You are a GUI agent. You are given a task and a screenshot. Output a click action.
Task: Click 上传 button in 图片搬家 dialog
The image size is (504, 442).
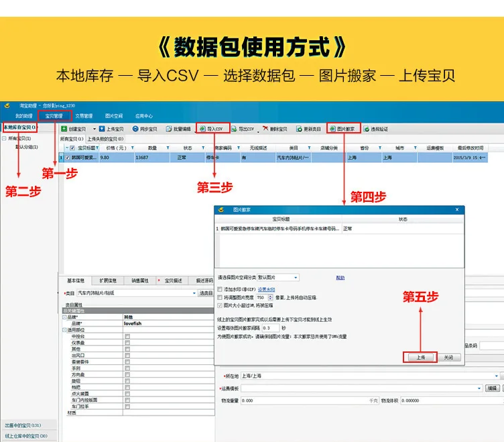click(420, 357)
